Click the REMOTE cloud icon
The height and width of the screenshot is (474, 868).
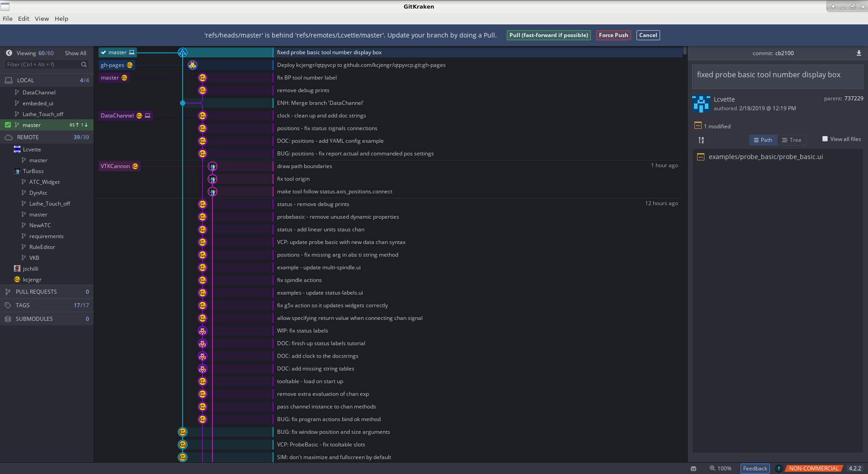point(9,137)
